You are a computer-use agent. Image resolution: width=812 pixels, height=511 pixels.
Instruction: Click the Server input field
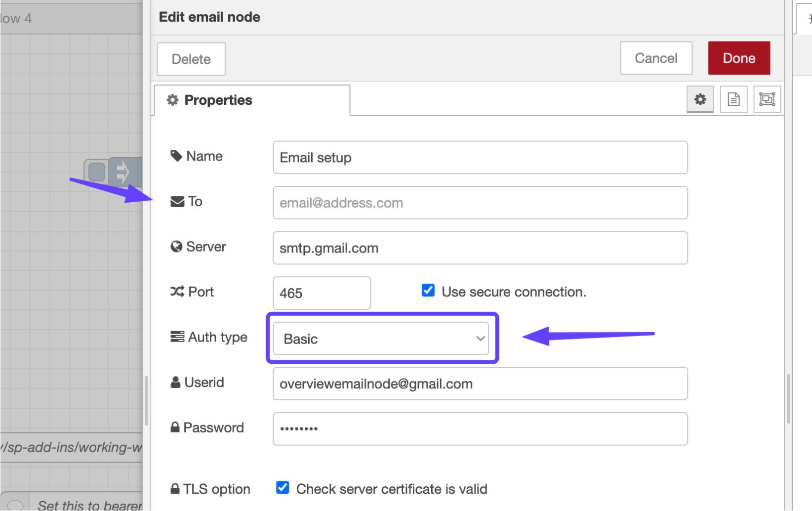tap(480, 248)
